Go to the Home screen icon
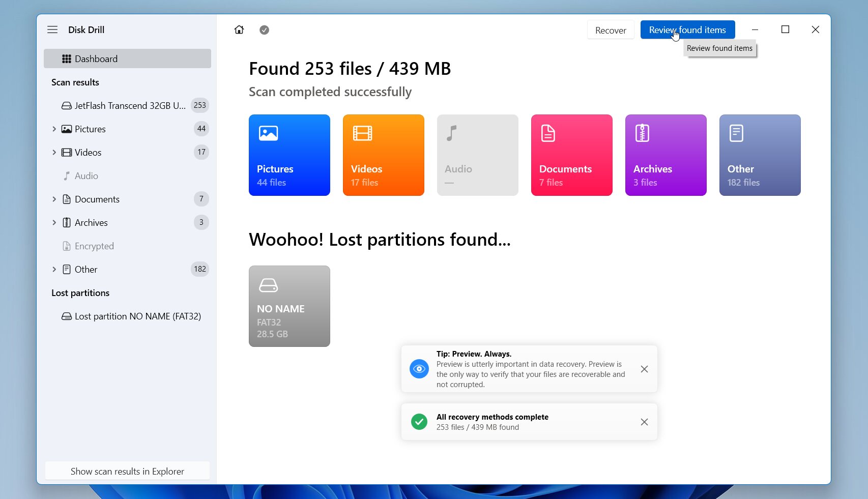This screenshot has width=868, height=499. click(239, 30)
